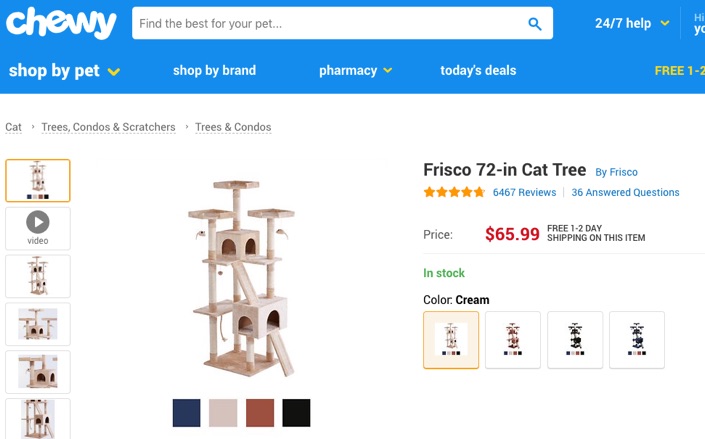705x439 pixels.
Task: Select the third cat tree color option
Action: click(x=575, y=340)
